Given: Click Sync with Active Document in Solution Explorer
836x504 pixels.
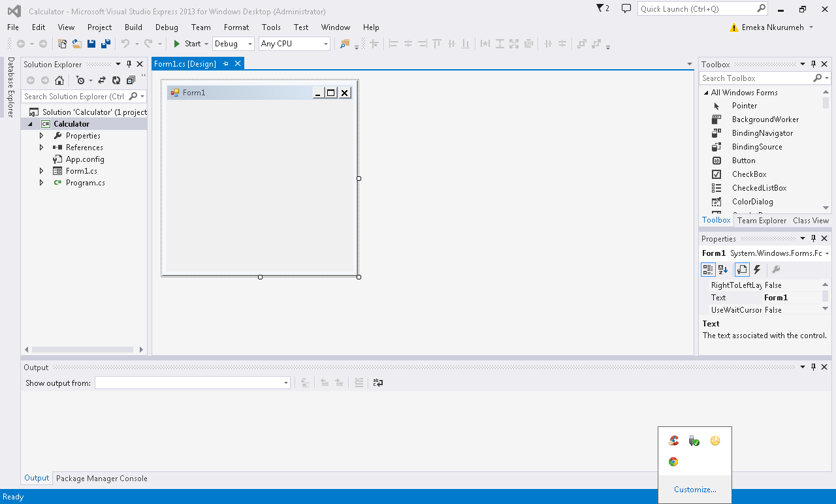Looking at the screenshot, I should tap(102, 80).
